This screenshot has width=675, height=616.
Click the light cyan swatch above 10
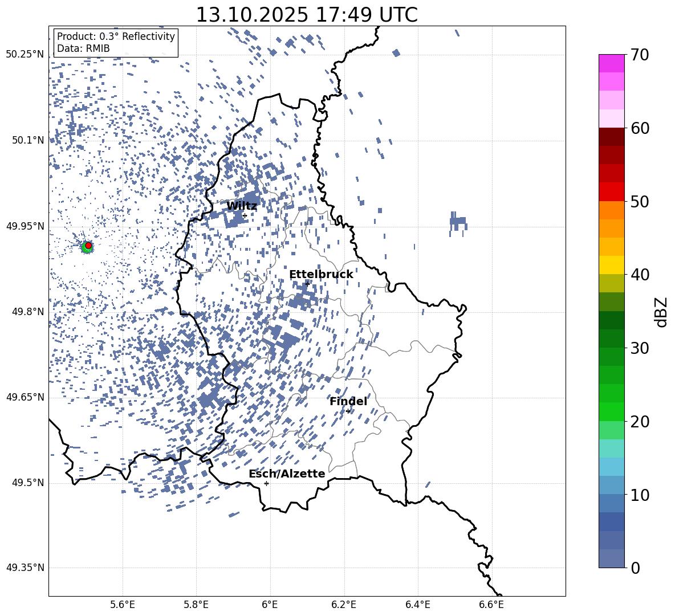coord(611,467)
